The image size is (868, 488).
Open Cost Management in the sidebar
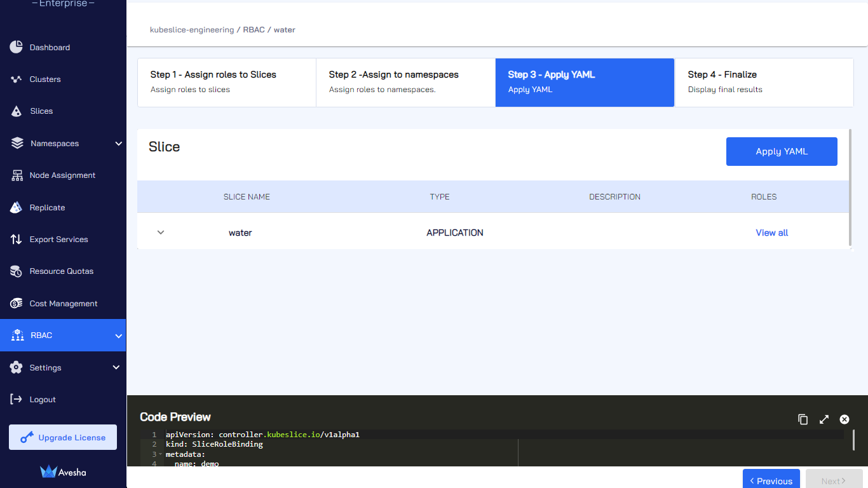point(63,303)
